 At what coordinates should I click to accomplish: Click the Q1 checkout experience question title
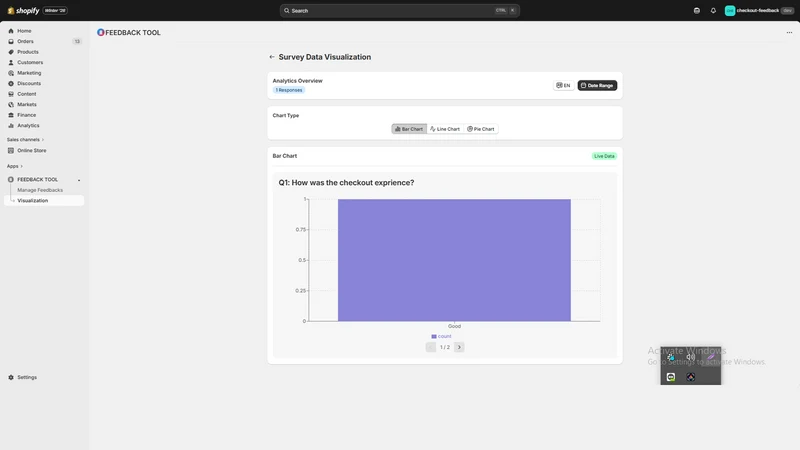coord(346,183)
